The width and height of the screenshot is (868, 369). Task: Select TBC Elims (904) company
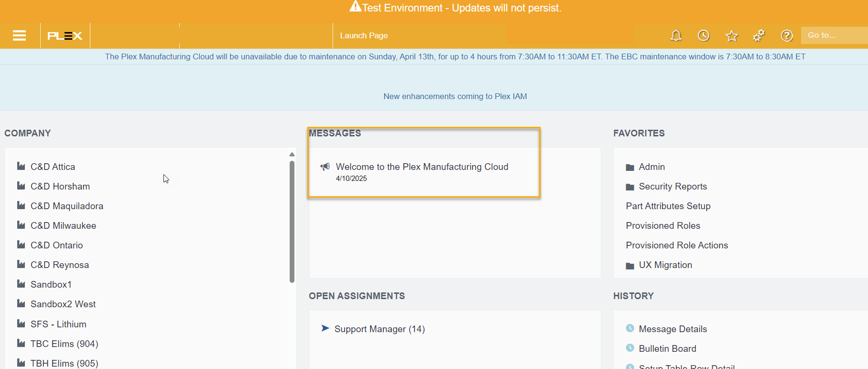coord(64,344)
